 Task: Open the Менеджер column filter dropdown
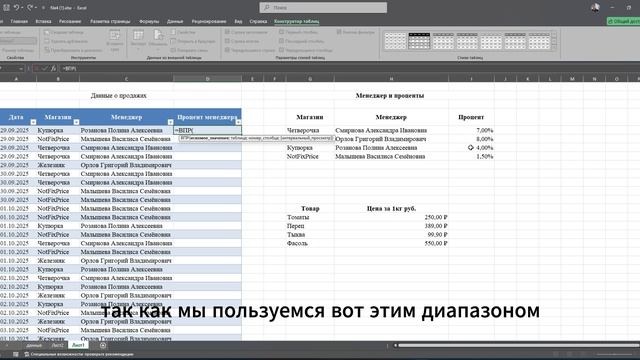[170, 122]
